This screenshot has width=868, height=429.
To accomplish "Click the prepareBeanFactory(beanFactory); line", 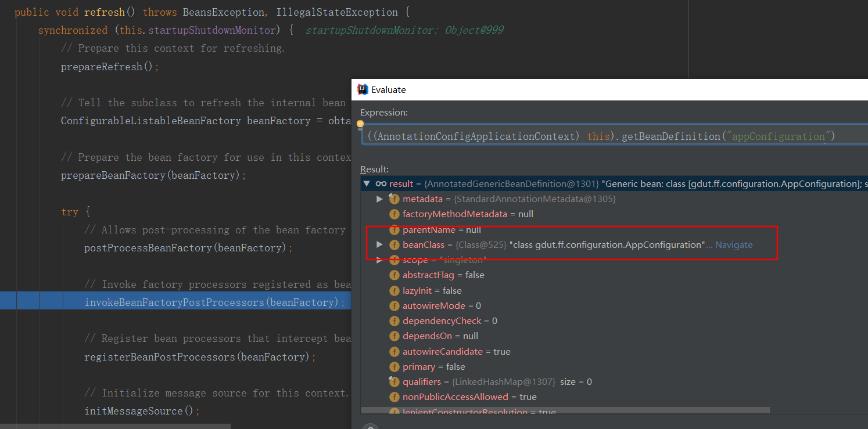I will point(153,175).
